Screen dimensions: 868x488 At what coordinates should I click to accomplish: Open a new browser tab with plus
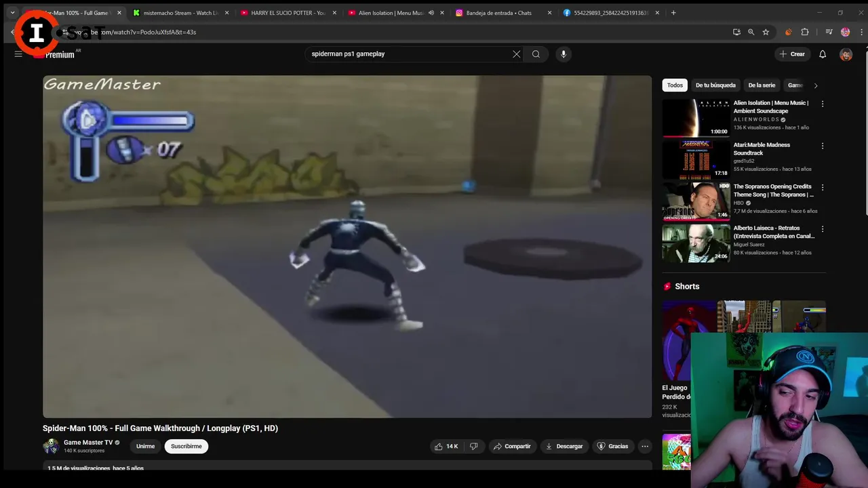pos(673,13)
